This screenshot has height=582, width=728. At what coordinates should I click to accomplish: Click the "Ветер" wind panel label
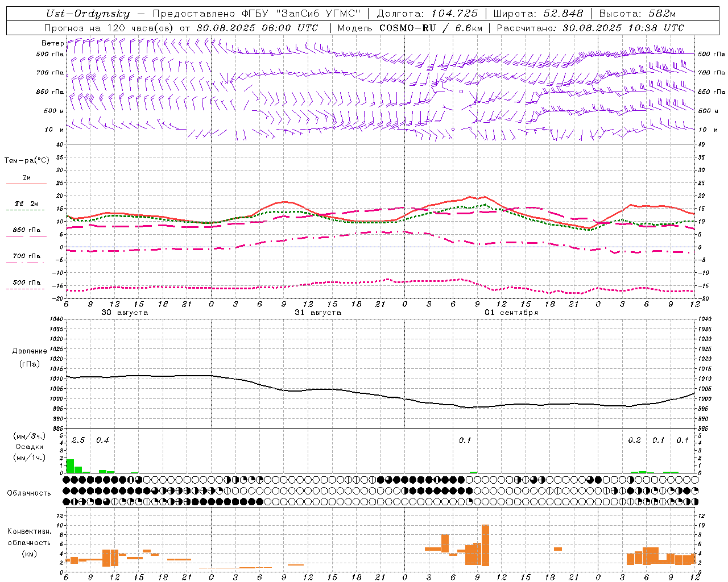click(52, 43)
